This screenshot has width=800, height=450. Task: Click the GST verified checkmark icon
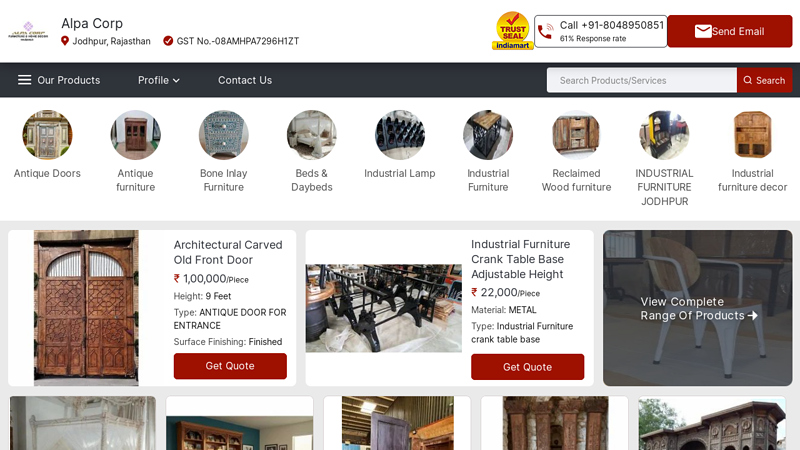[168, 41]
